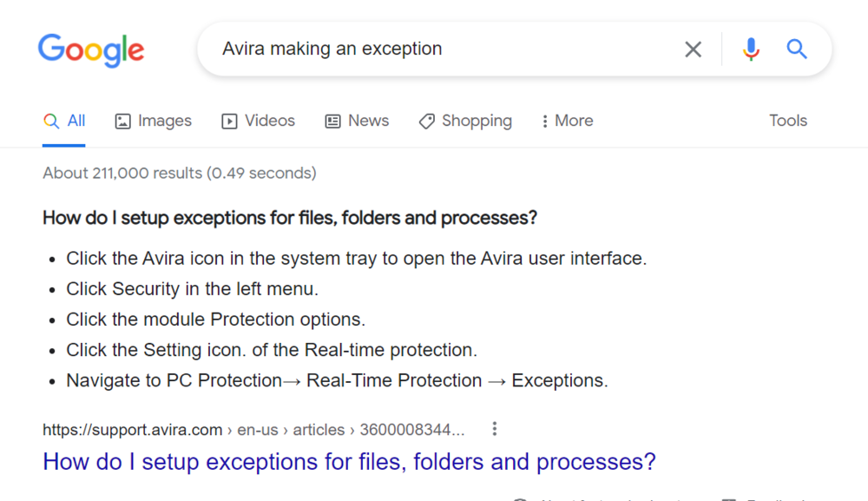Image resolution: width=868 pixels, height=501 pixels.
Task: Start a voice search with the microphone icon
Action: coord(750,49)
